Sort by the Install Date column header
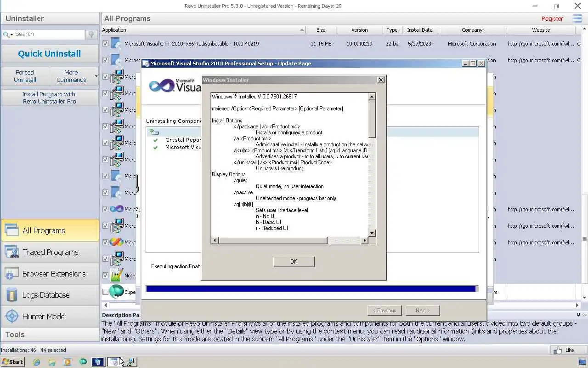 419,30
